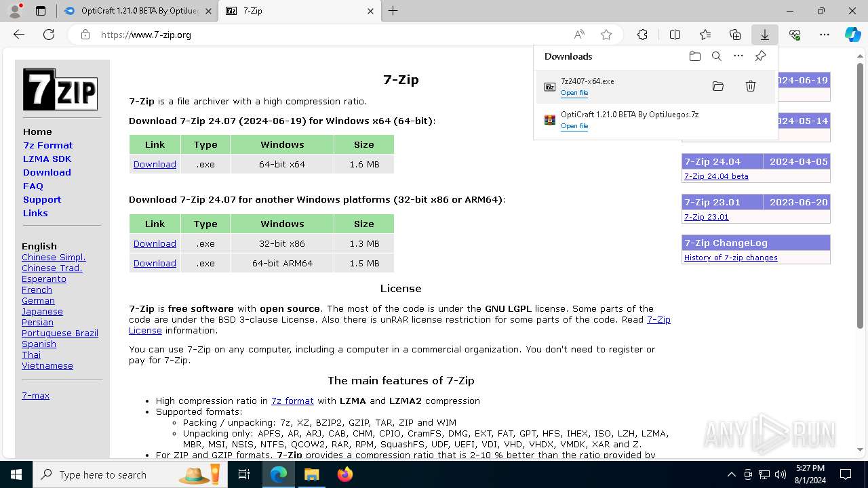Open FAQ sidebar link
The height and width of the screenshot is (488, 868).
33,186
